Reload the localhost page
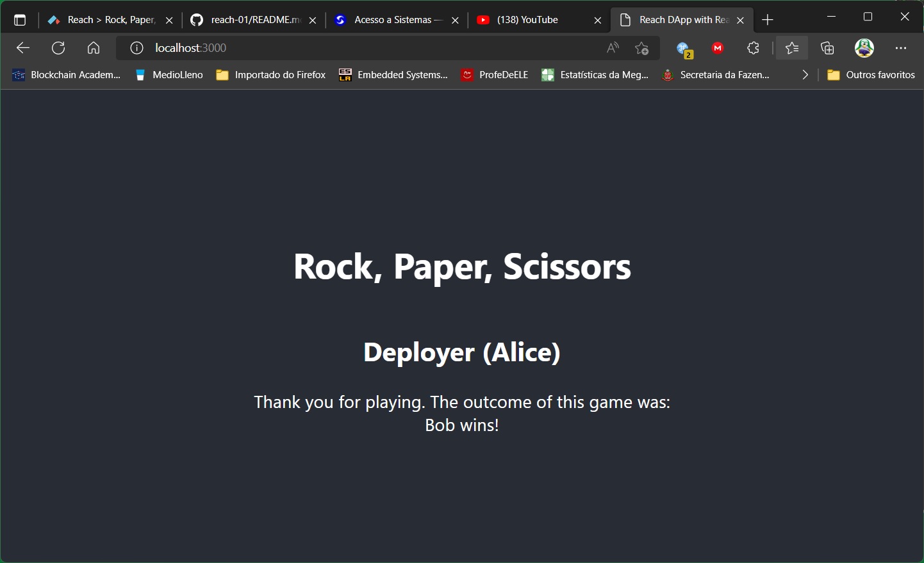924x563 pixels. [58, 48]
